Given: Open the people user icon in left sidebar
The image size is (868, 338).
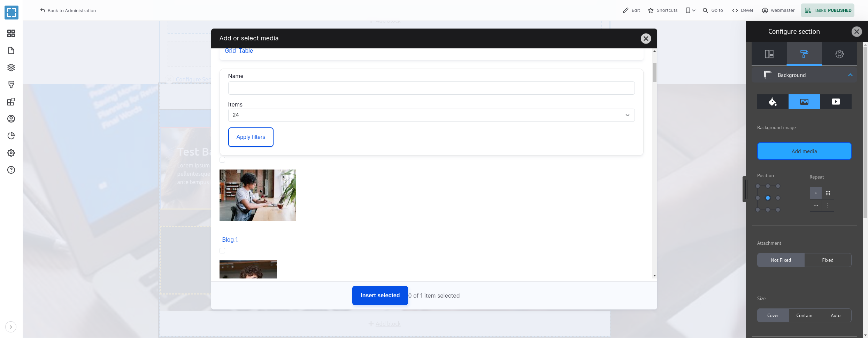Looking at the screenshot, I should point(11,119).
